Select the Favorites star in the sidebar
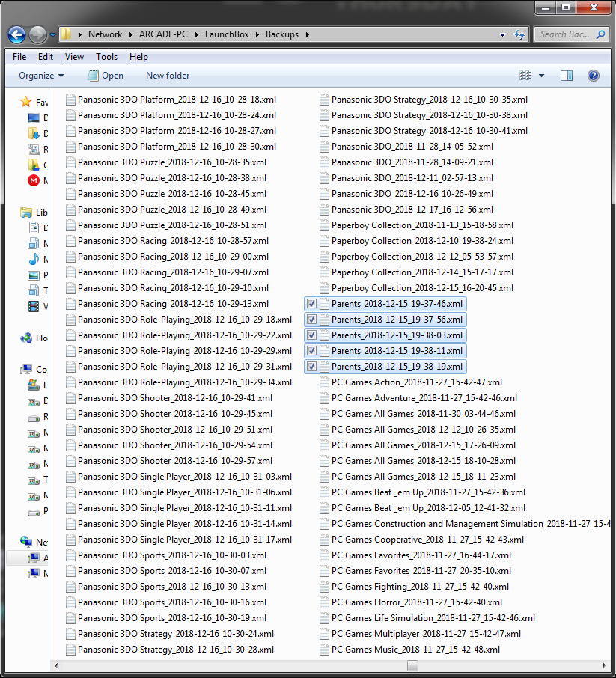The image size is (616, 678). click(26, 102)
